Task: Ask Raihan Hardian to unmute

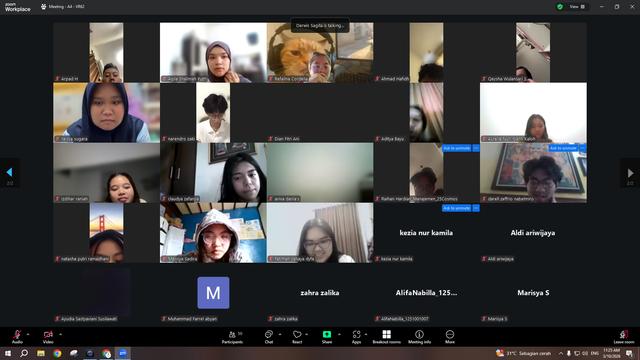Action: (456, 148)
